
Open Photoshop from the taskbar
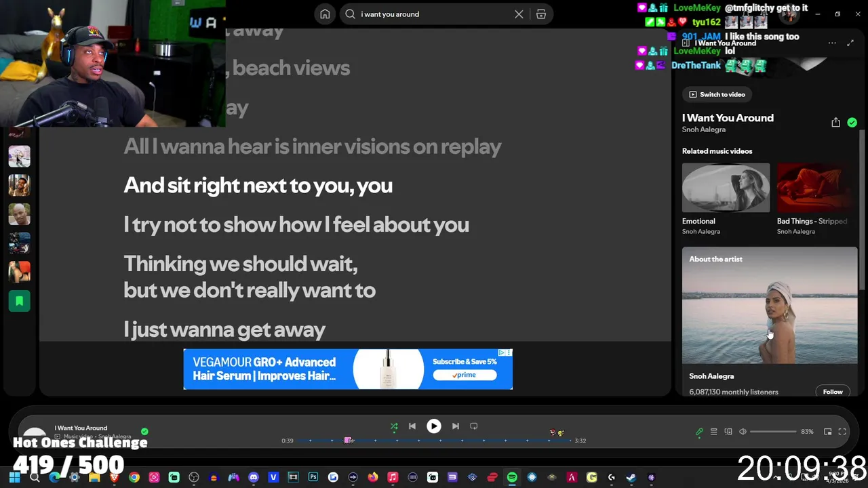point(313,478)
